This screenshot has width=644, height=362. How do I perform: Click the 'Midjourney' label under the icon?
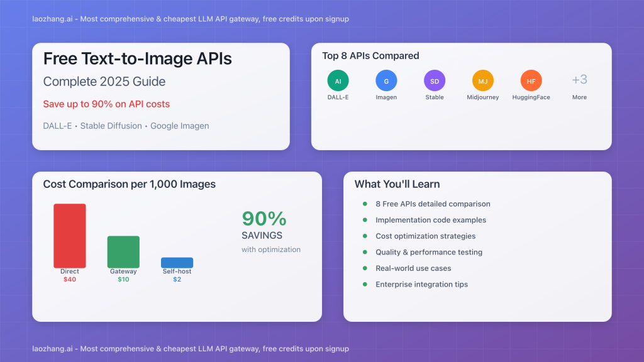click(x=482, y=97)
